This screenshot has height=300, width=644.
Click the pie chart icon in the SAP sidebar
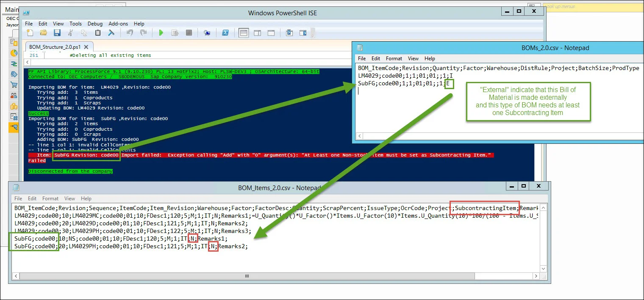click(14, 53)
